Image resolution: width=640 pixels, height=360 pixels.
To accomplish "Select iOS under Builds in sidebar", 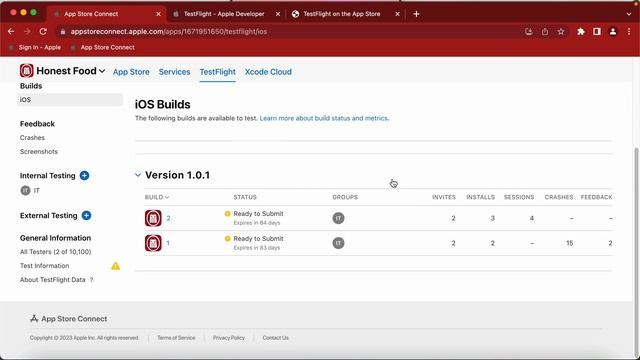I will [70, 100].
